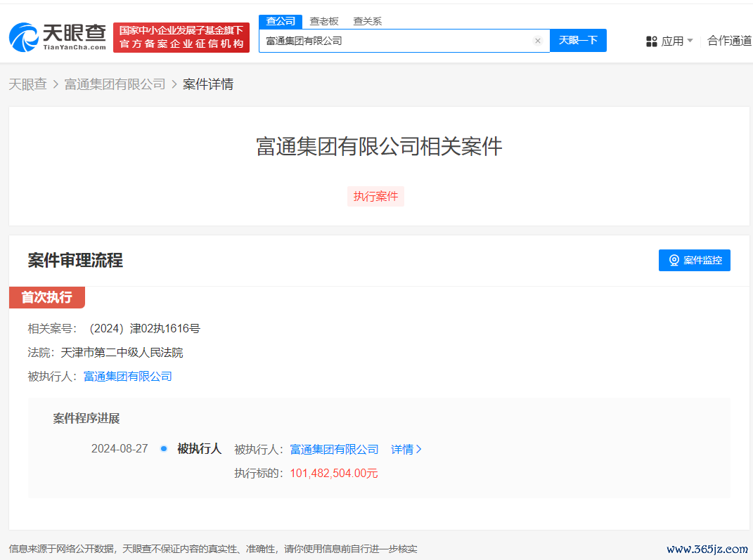753x560 pixels.
Task: Expand the 应用 dropdown arrow
Action: click(x=690, y=40)
